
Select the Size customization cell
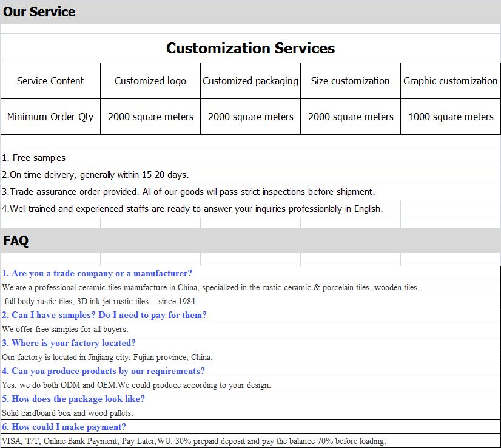pyautogui.click(x=351, y=81)
